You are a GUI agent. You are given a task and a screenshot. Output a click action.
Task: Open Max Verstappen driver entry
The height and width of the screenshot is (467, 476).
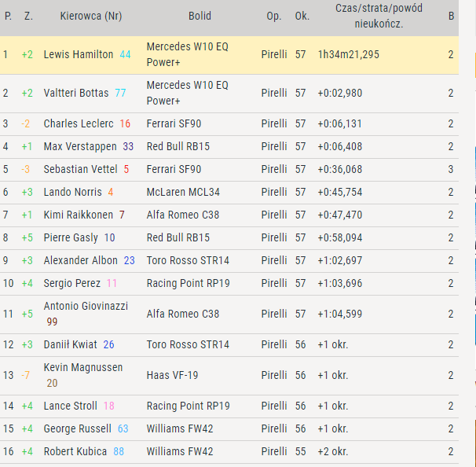point(80,146)
